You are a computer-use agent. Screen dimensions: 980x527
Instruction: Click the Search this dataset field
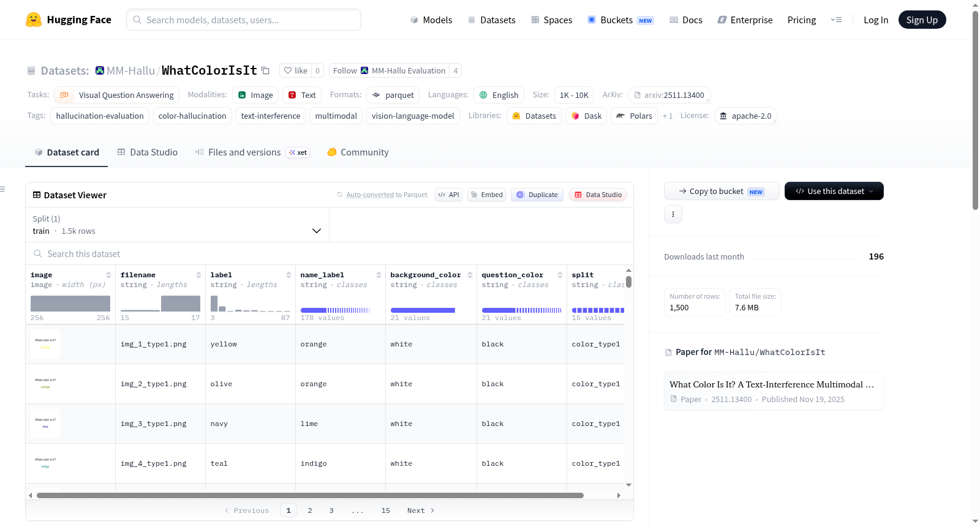[x=330, y=253]
